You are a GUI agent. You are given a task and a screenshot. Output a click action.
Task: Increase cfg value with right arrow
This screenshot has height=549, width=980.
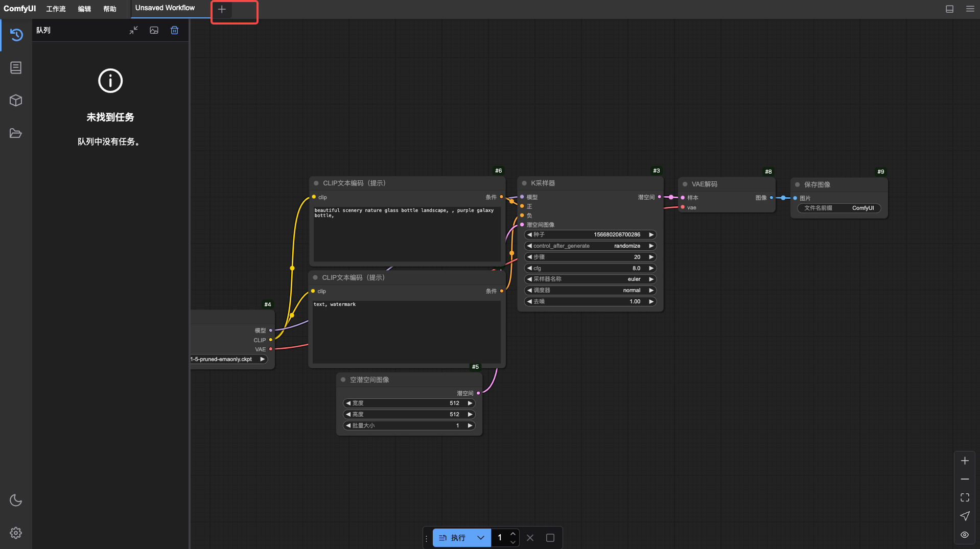coord(651,269)
